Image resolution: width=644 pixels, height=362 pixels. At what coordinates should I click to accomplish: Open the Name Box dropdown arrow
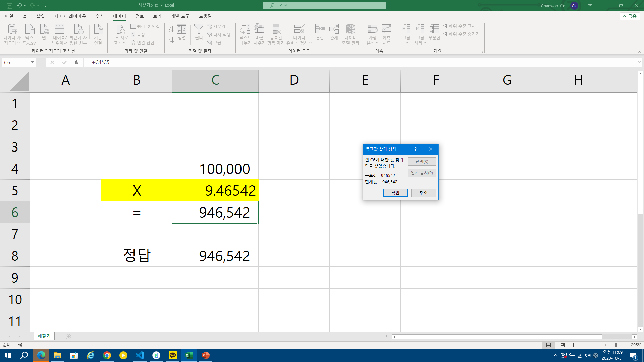[32, 62]
